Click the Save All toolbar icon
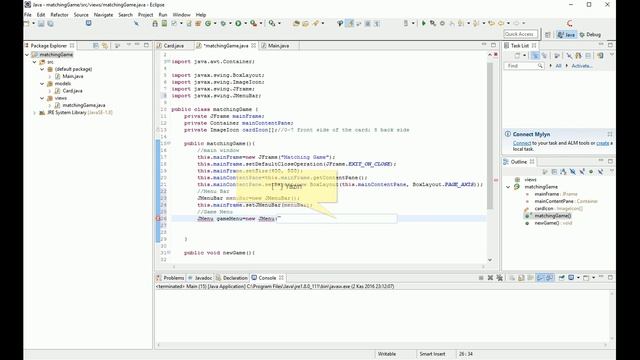640x360 pixels. point(50,24)
